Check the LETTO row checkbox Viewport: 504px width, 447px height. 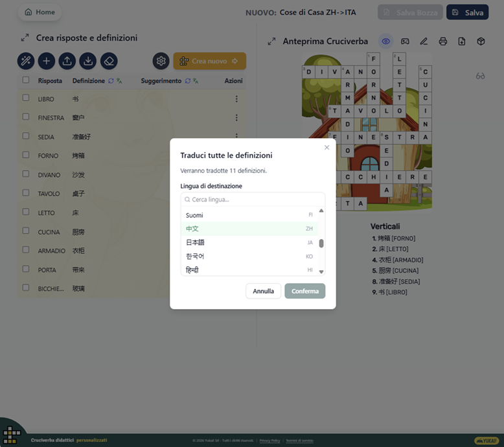26,212
